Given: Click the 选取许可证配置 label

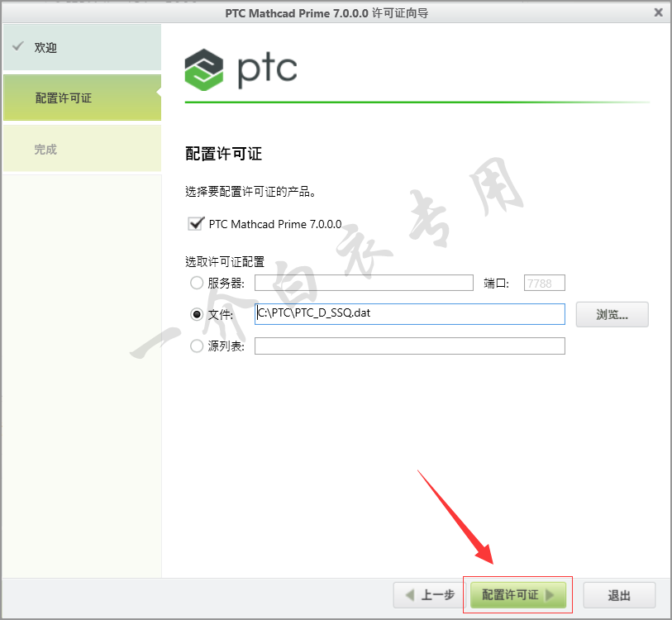Looking at the screenshot, I should [x=225, y=261].
